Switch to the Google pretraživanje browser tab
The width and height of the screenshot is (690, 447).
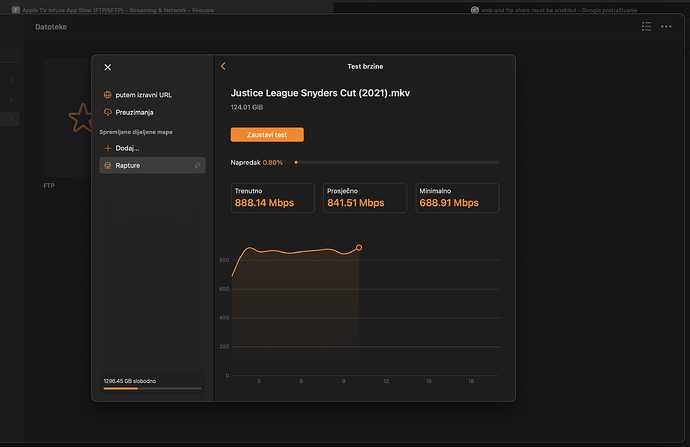point(554,10)
